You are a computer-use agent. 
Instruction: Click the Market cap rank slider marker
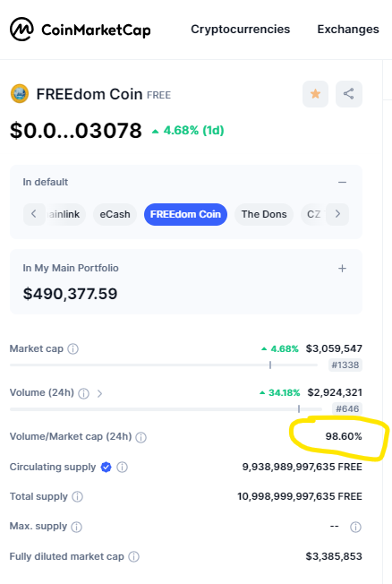click(x=270, y=365)
